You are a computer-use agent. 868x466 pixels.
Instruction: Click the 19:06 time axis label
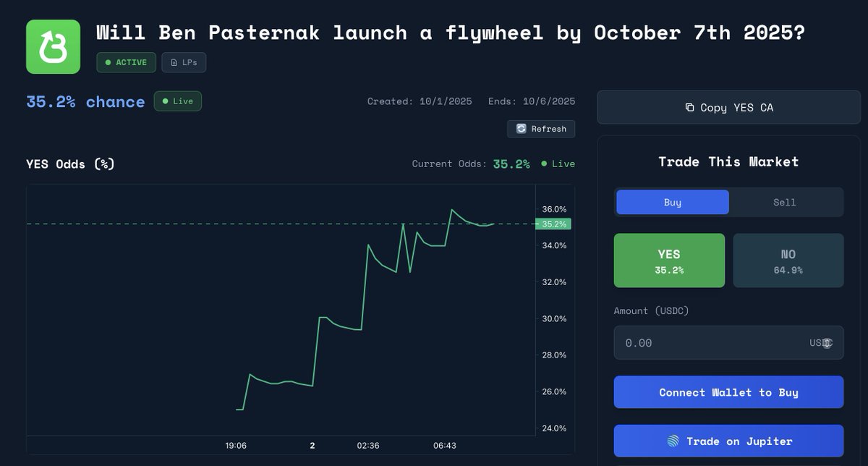click(236, 446)
